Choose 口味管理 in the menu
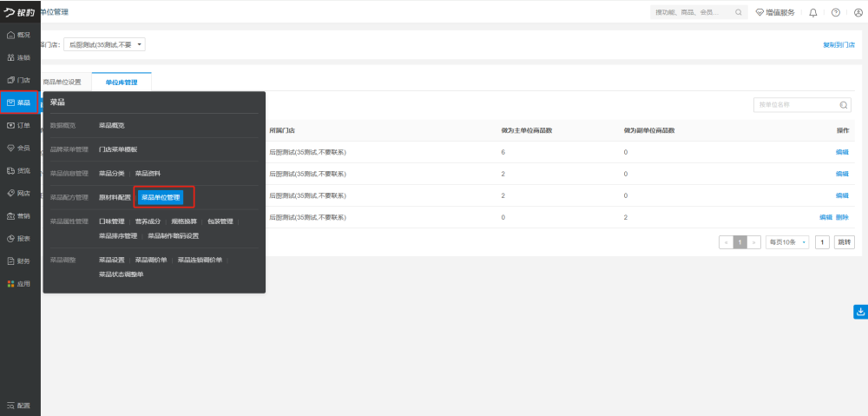 tap(112, 221)
